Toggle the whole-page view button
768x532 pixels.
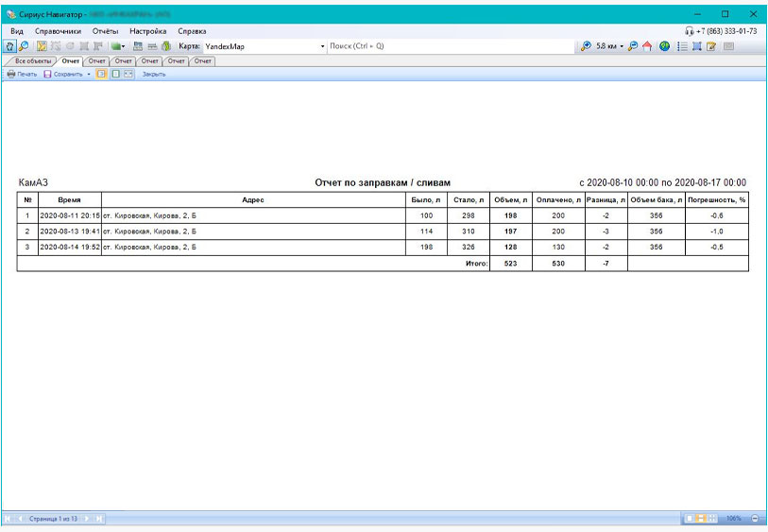point(114,74)
